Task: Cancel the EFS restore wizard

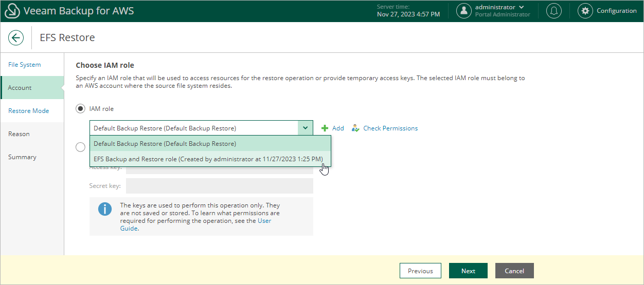Action: pos(514,271)
